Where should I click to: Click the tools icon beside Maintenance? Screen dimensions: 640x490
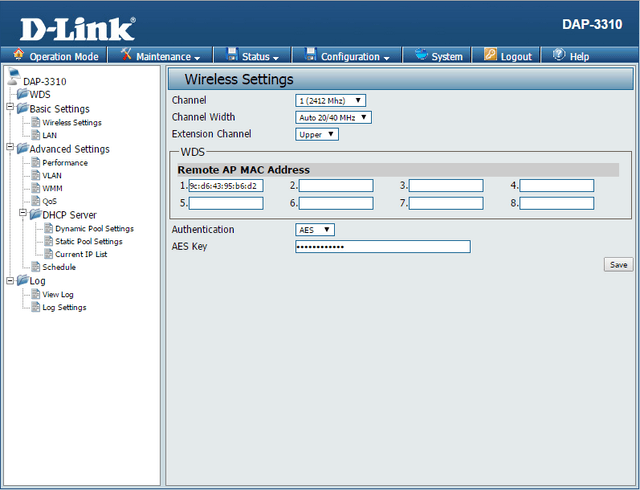point(126,54)
